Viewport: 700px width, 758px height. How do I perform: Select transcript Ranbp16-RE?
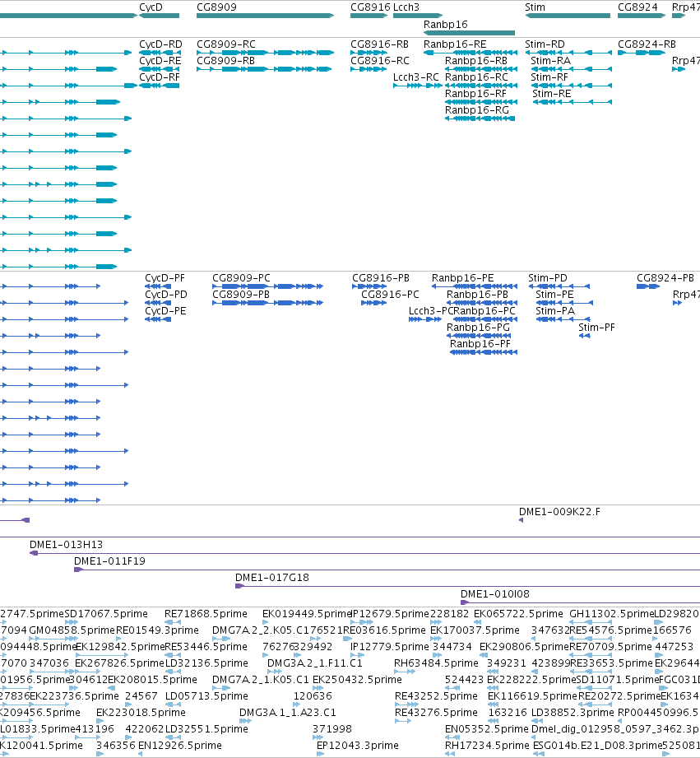[455, 44]
